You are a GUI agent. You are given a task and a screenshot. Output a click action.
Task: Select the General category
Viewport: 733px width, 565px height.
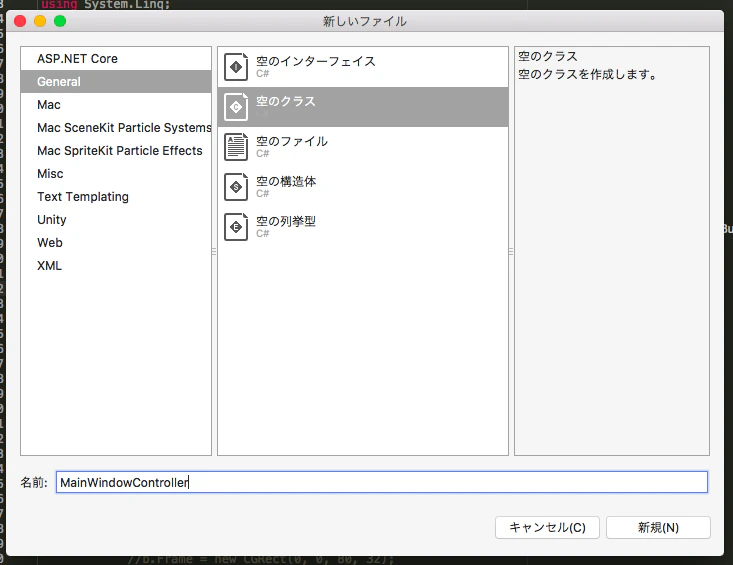click(116, 82)
